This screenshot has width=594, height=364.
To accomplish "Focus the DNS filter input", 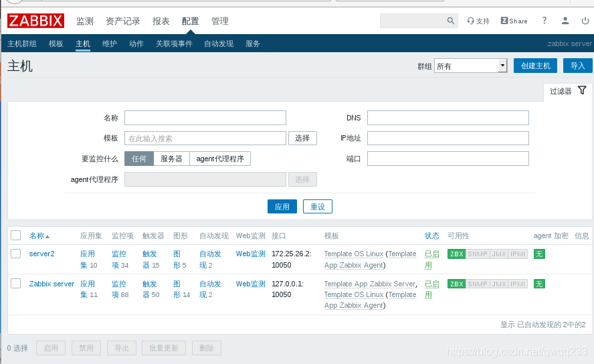I will click(448, 118).
